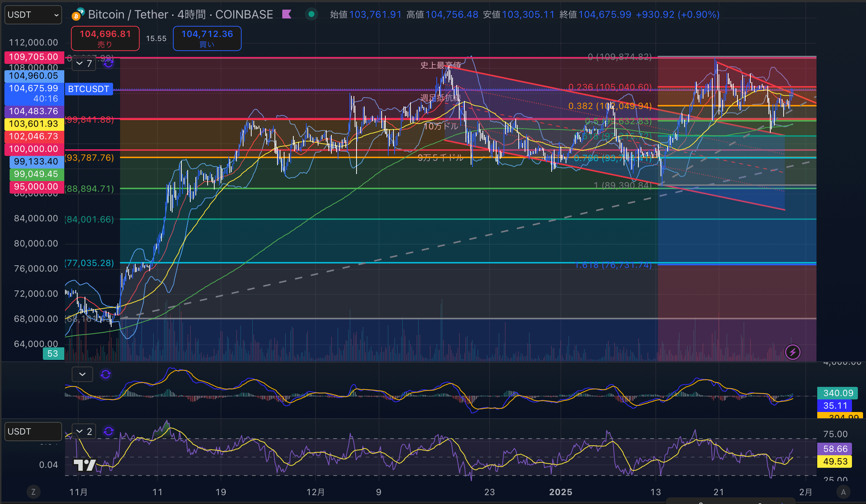Click the refresh icon in MACD pane

click(106, 374)
